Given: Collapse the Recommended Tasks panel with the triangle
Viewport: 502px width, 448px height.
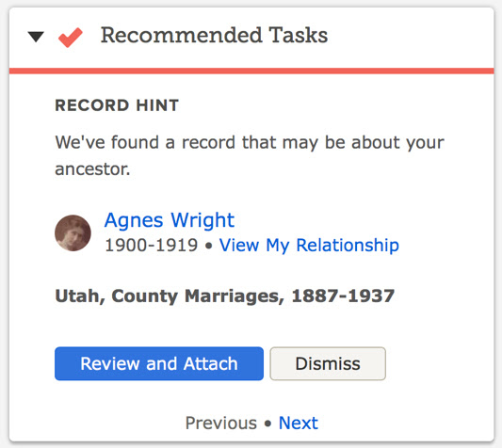Looking at the screenshot, I should [36, 37].
